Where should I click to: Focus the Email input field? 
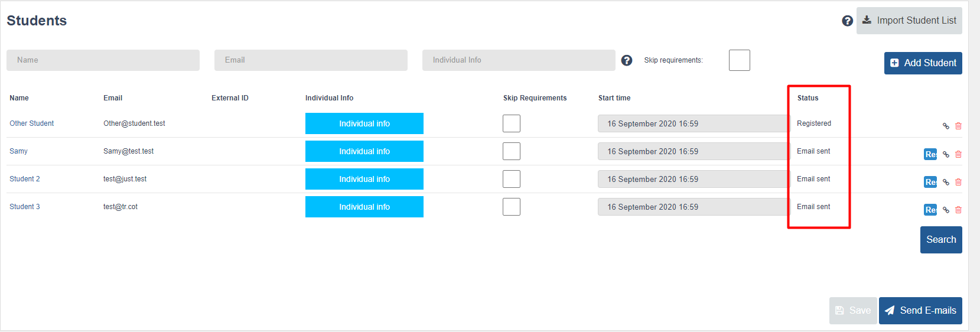pyautogui.click(x=311, y=60)
